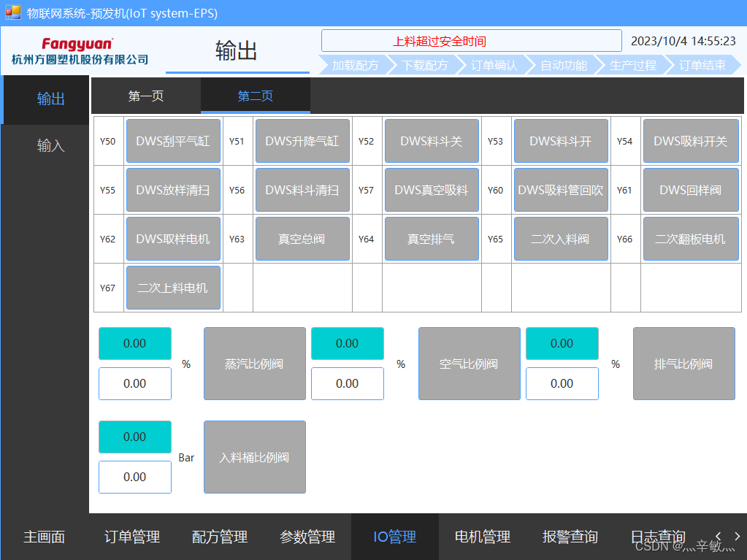Toggle the DWS料斗关 output Y52
Viewport: 747px width, 560px height.
pos(432,141)
